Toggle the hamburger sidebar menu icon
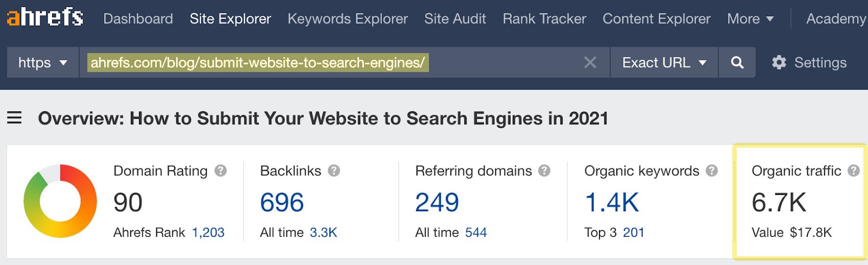Image resolution: width=868 pixels, height=265 pixels. [x=15, y=117]
